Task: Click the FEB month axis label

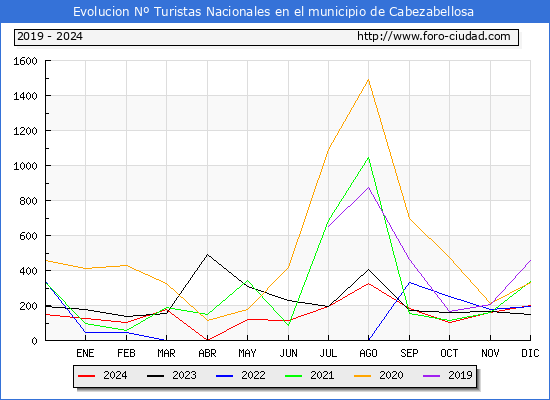Action: [x=126, y=353]
